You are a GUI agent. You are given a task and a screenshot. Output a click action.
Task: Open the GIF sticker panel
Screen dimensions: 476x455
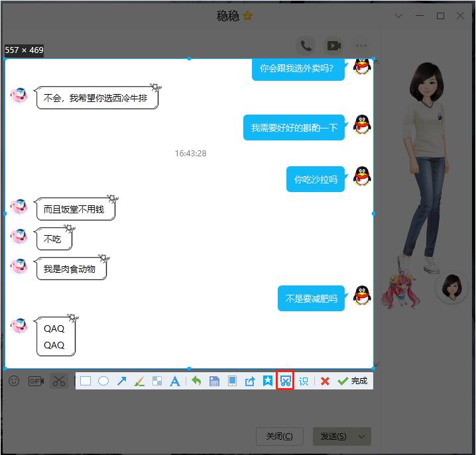pos(36,381)
